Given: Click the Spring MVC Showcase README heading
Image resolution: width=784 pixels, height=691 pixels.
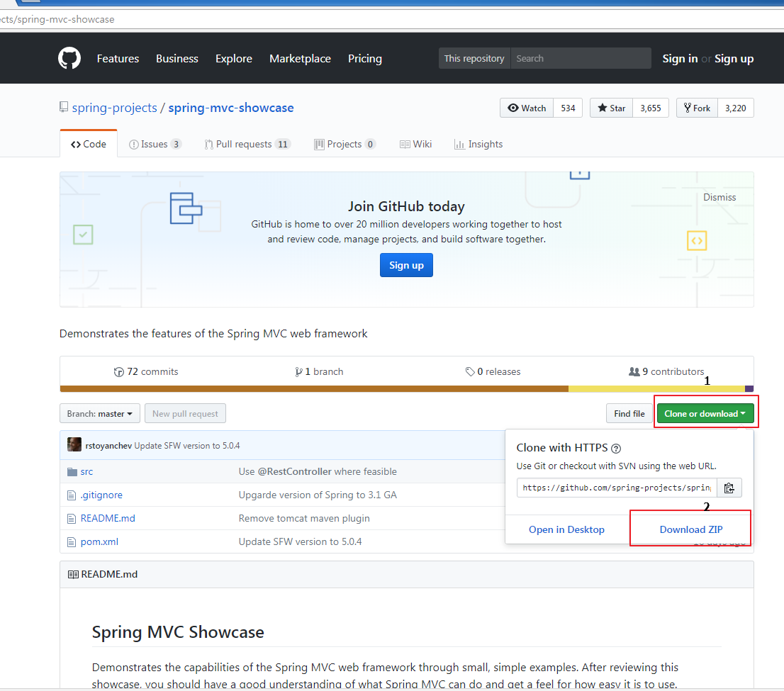Looking at the screenshot, I should [178, 632].
